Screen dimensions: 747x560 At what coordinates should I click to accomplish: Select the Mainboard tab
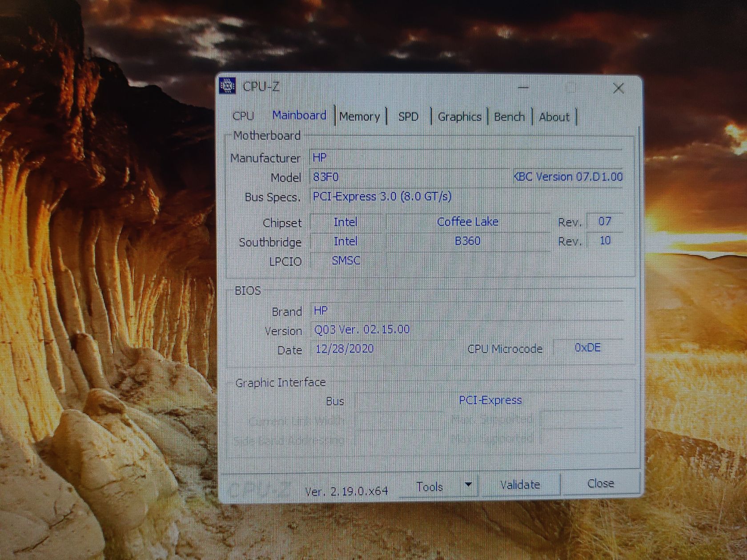tap(299, 116)
